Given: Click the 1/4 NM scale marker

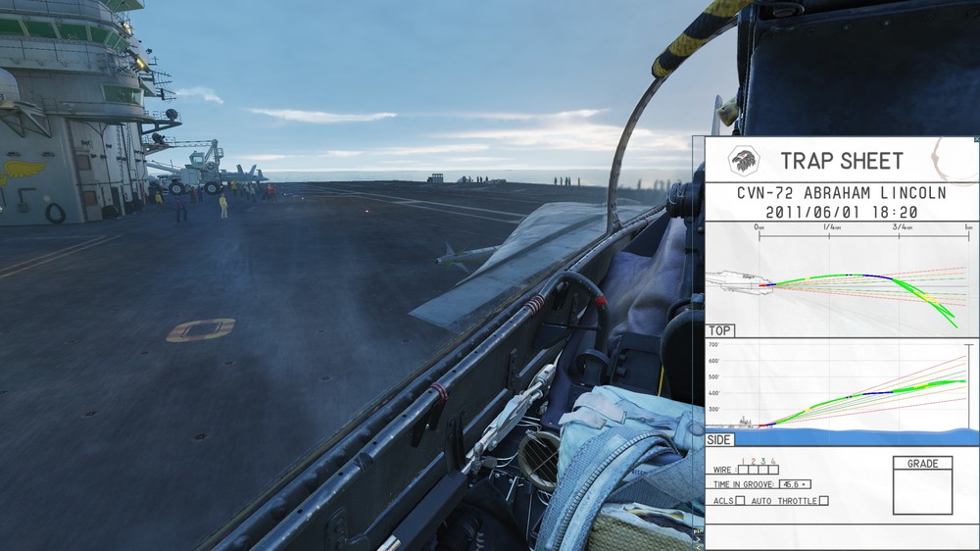Looking at the screenshot, I should pos(832,227).
